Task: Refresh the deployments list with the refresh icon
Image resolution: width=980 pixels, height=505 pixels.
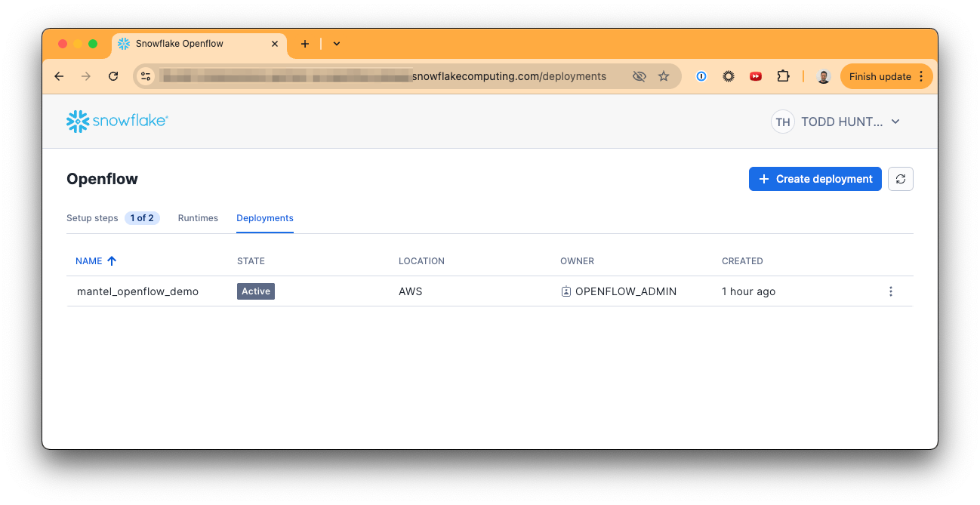Action: click(901, 179)
